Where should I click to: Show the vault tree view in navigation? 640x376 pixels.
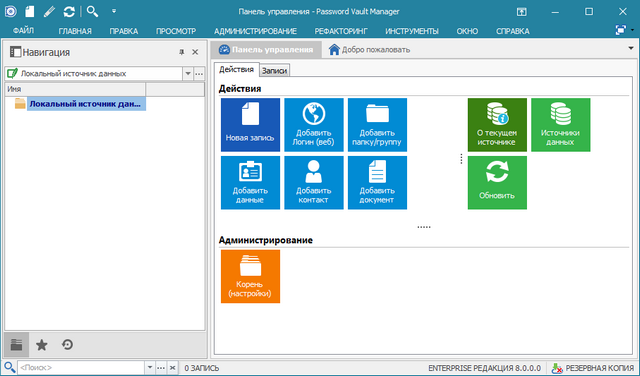pyautogui.click(x=16, y=345)
